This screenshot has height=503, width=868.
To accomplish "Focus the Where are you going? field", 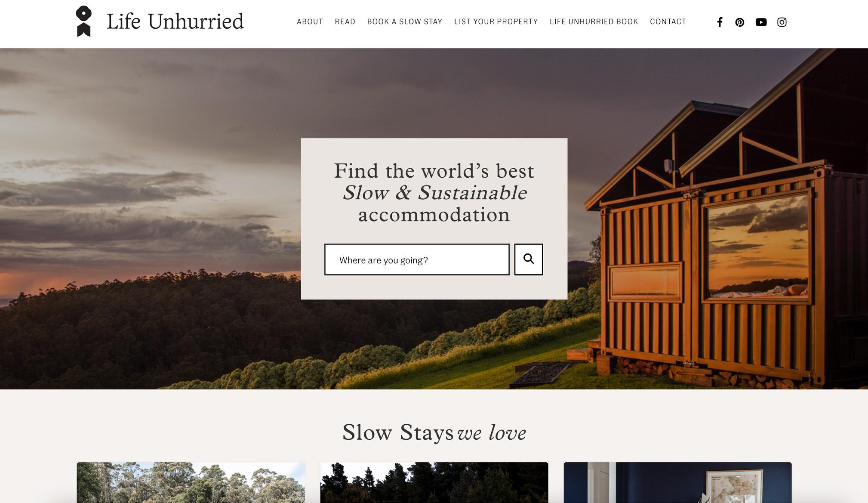I will coord(417,259).
